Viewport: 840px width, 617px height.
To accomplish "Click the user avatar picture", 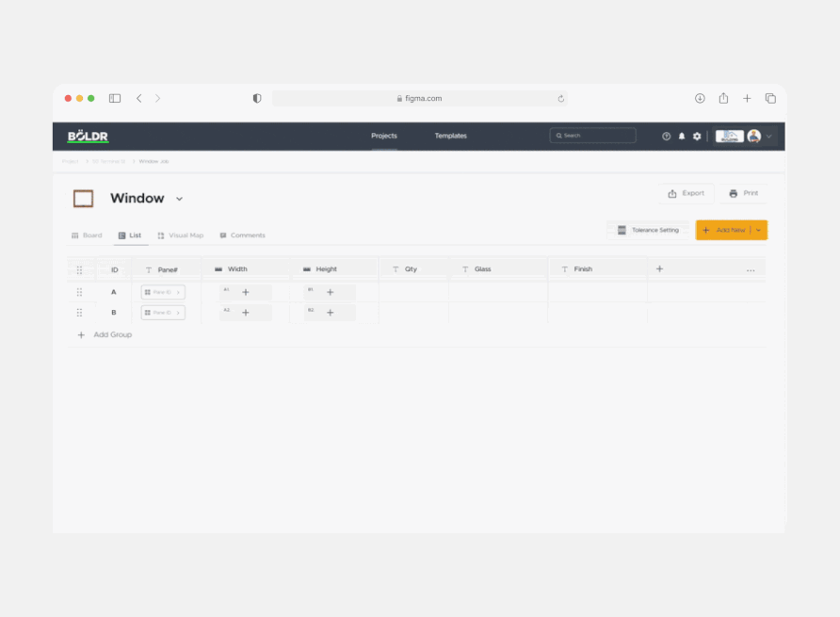I will pos(753,137).
